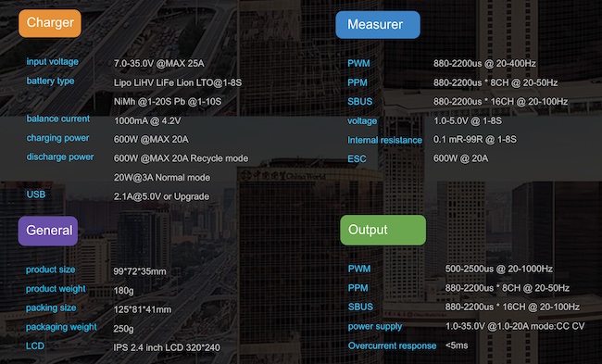Select the product weight label
The height and width of the screenshot is (364, 602).
tap(56, 289)
